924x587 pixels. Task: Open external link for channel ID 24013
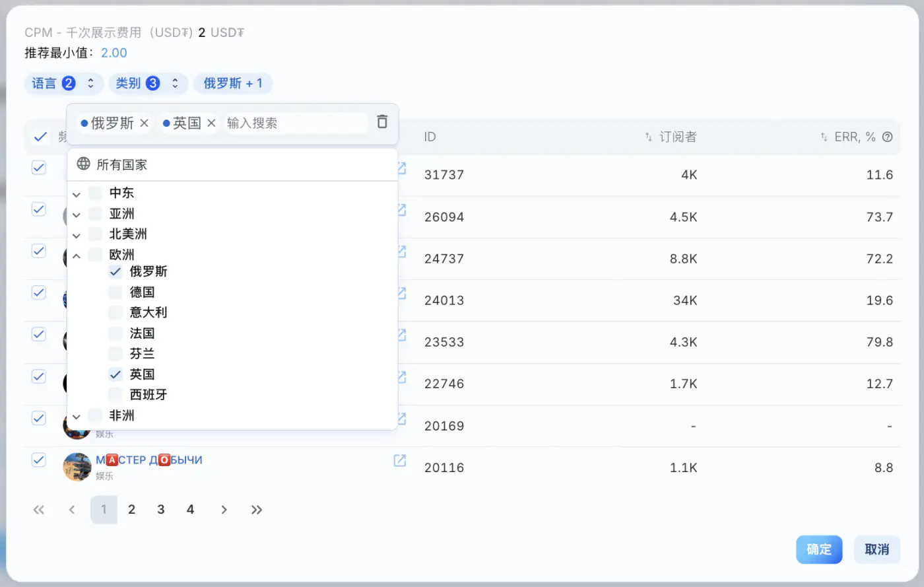tap(401, 293)
